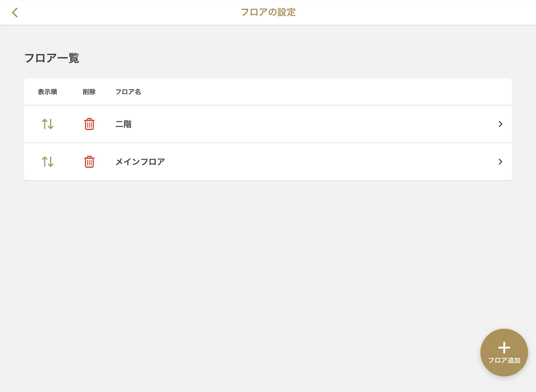Click the reorder arrows for メインフロア
Screen dimensions: 536x392
coord(47,162)
